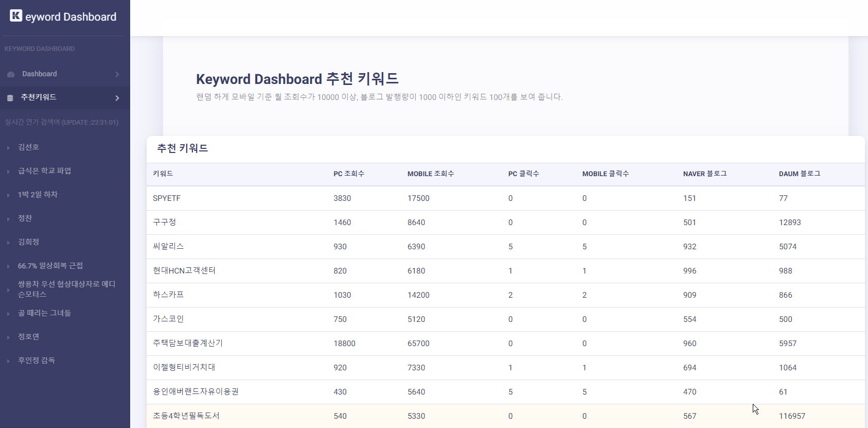Open Keyword Dashboard logo title link
The width and height of the screenshot is (868, 428).
pyautogui.click(x=63, y=16)
